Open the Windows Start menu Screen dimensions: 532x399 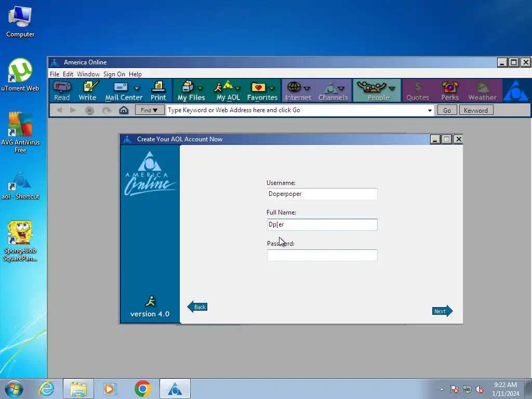[x=14, y=389]
